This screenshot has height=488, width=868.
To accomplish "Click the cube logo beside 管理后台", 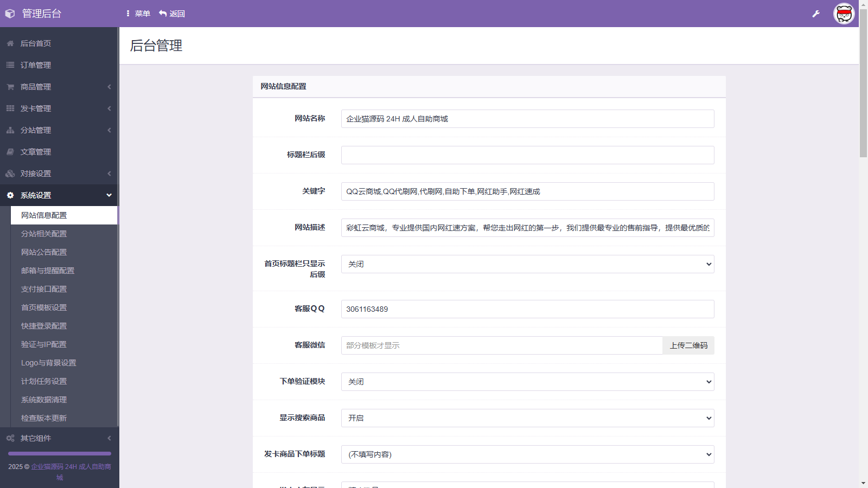I will click(x=10, y=14).
